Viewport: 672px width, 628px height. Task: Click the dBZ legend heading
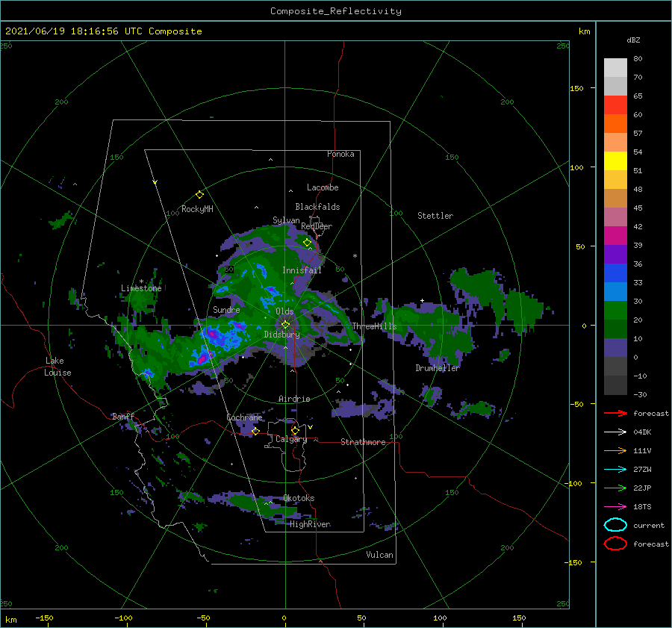(x=633, y=40)
